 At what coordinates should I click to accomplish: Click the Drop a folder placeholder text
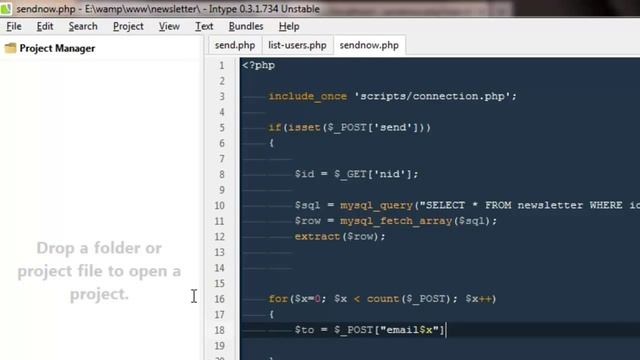click(x=99, y=271)
